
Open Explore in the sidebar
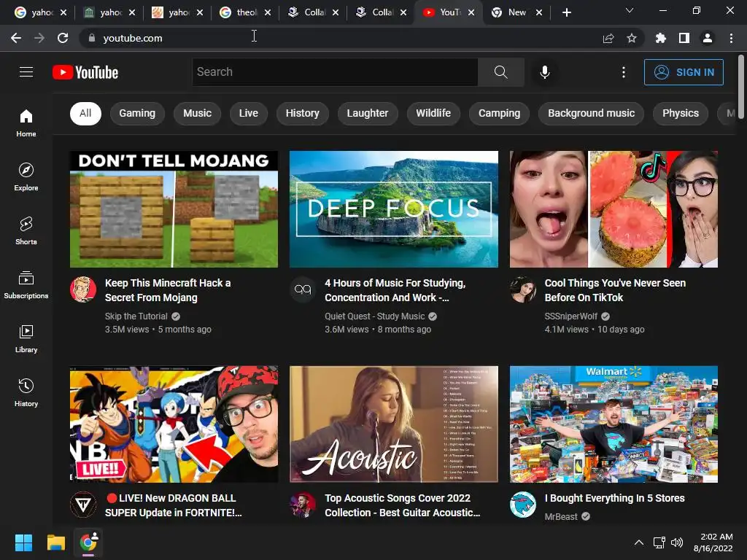click(26, 176)
